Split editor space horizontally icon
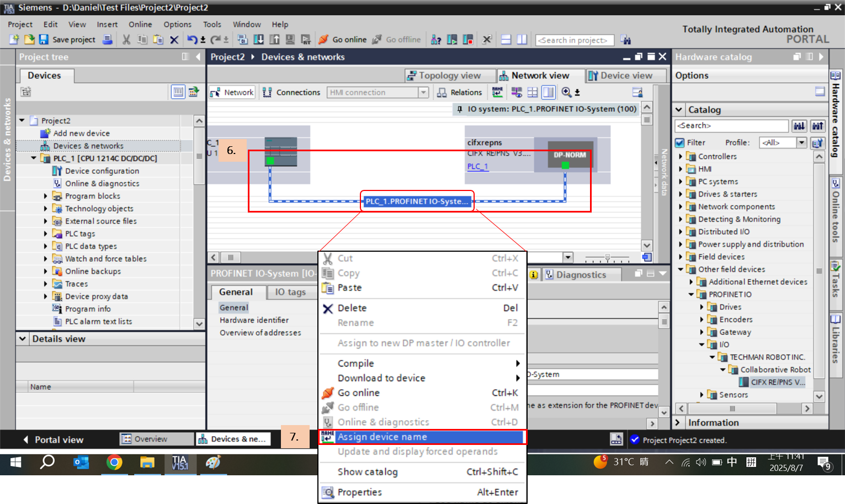This screenshot has height=504, width=845. 506,40
